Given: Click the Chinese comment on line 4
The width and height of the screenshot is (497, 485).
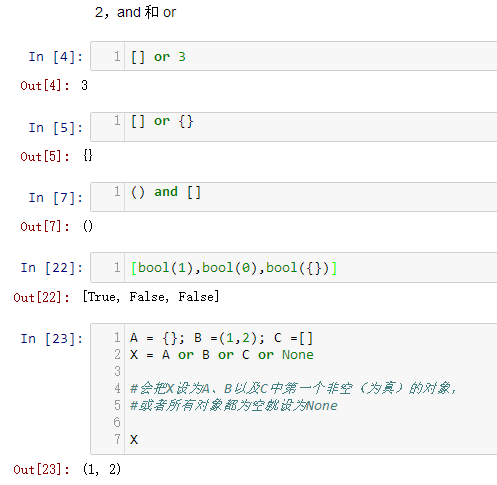Looking at the screenshot, I should 293,389.
